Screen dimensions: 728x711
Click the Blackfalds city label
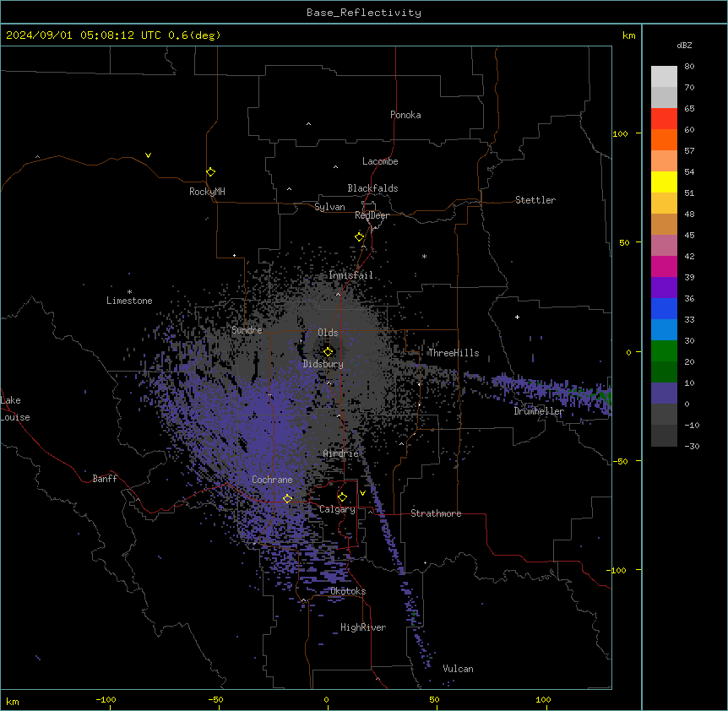[x=372, y=188]
